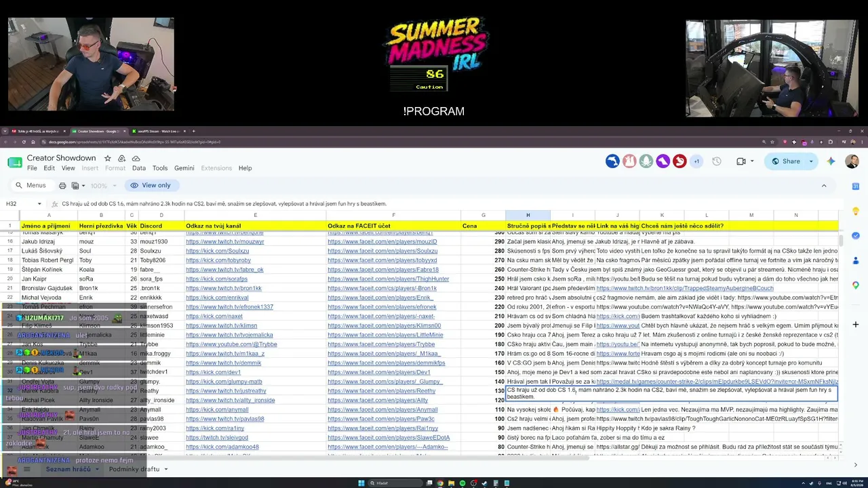
Task: Open Spotify from the taskbar
Action: click(x=462, y=483)
